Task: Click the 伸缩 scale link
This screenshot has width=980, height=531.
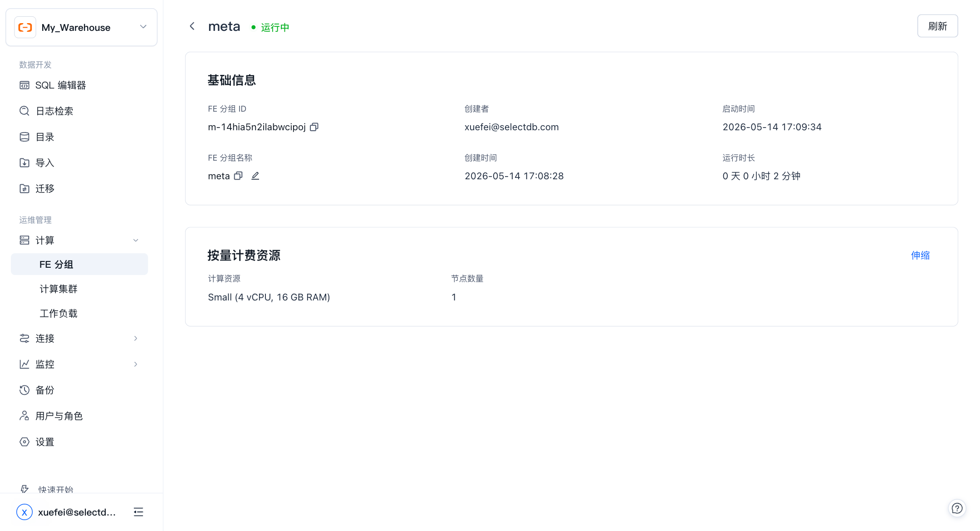Action: click(920, 256)
